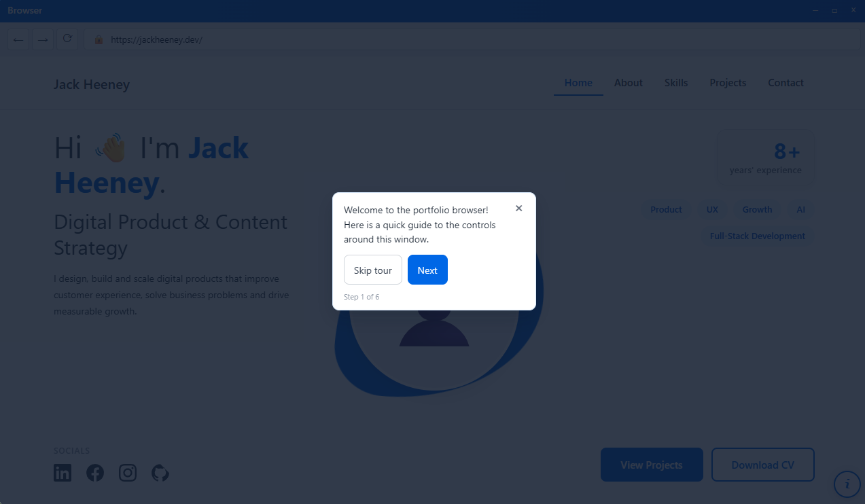The image size is (865, 504).
Task: Open the Instagram social icon
Action: tap(128, 473)
